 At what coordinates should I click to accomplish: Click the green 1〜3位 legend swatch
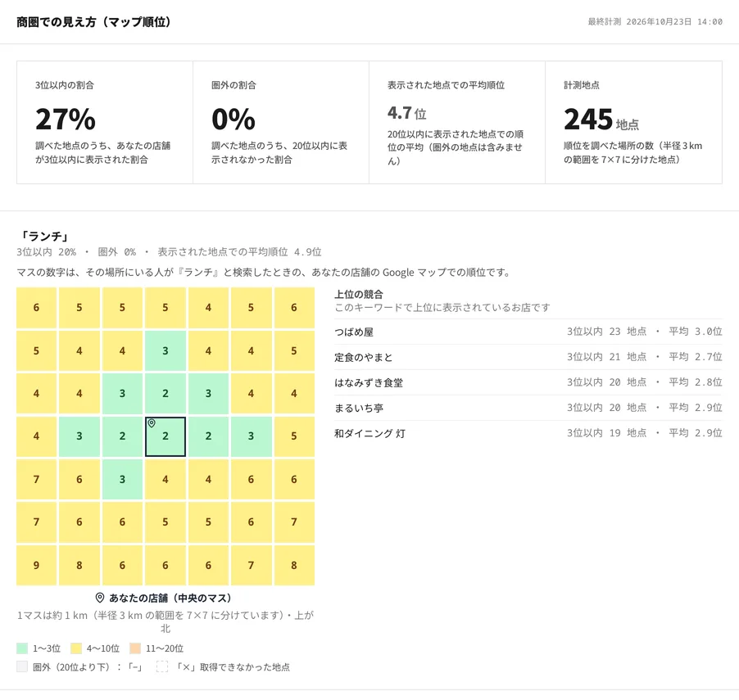(22, 648)
